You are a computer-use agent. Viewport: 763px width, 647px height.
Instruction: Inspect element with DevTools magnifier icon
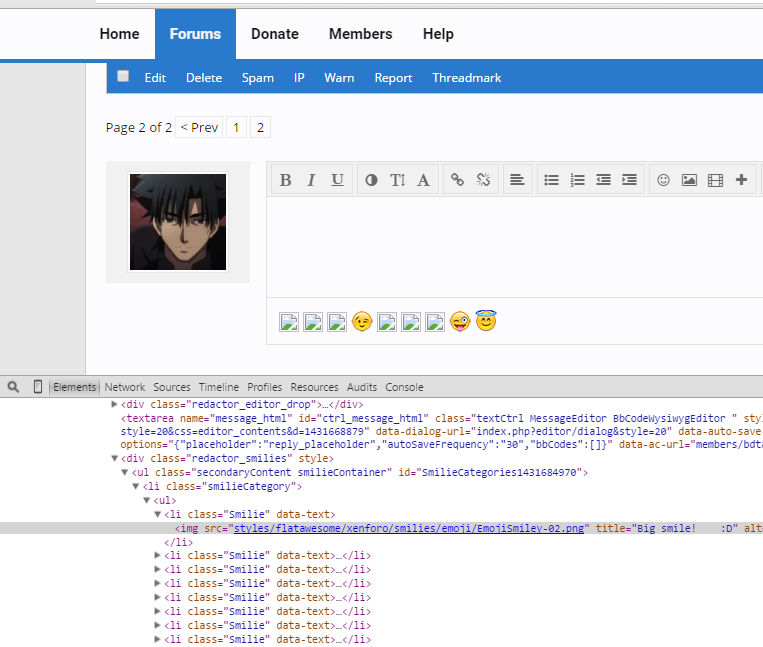pyautogui.click(x=13, y=387)
